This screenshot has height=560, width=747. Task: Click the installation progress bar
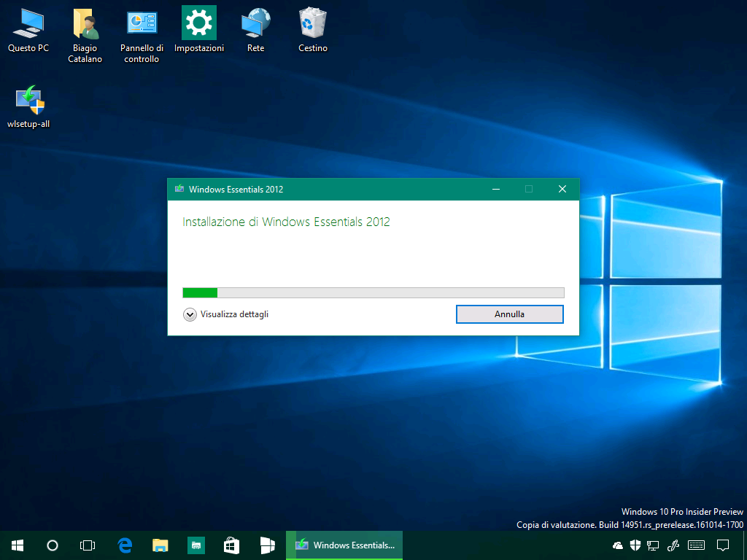[x=373, y=292]
